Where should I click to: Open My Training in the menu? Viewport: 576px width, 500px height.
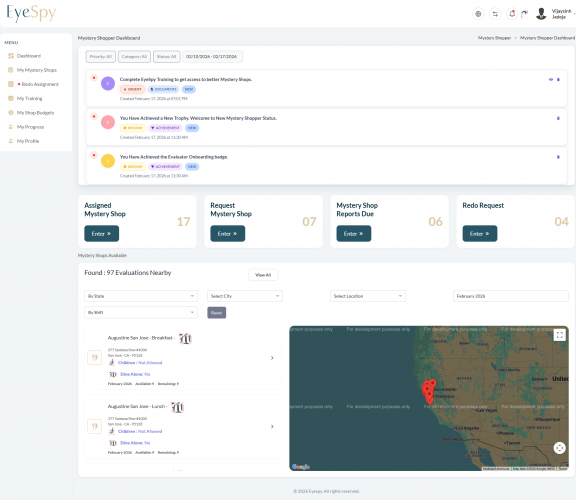29,98
